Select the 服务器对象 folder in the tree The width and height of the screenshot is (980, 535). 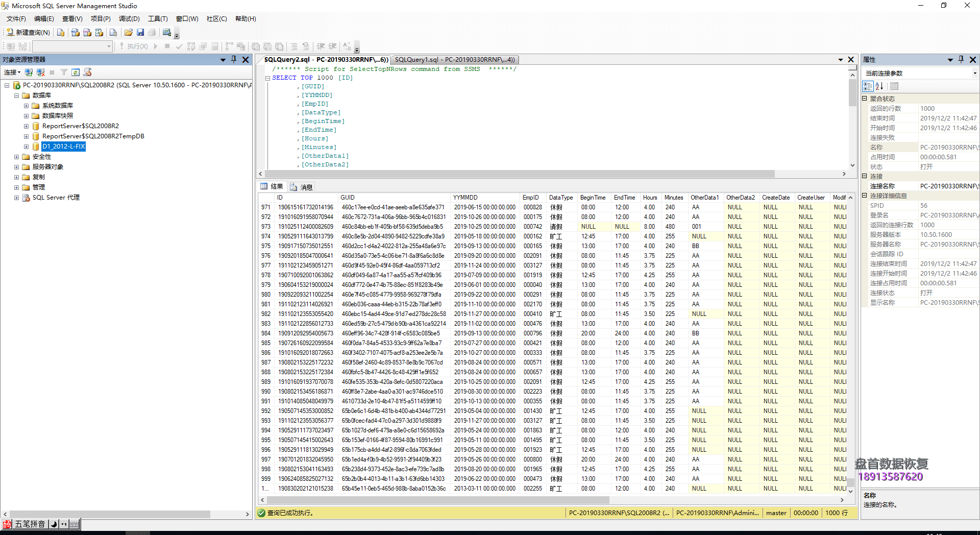click(x=47, y=167)
